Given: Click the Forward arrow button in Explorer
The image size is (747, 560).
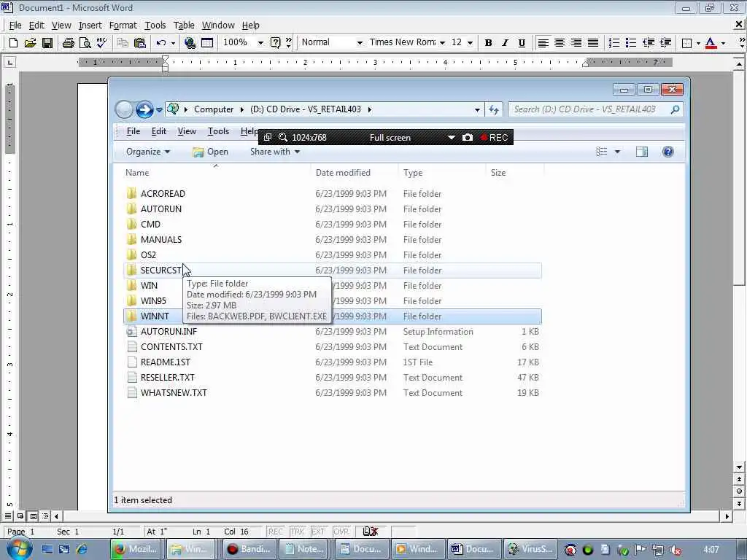Looking at the screenshot, I should coord(144,109).
